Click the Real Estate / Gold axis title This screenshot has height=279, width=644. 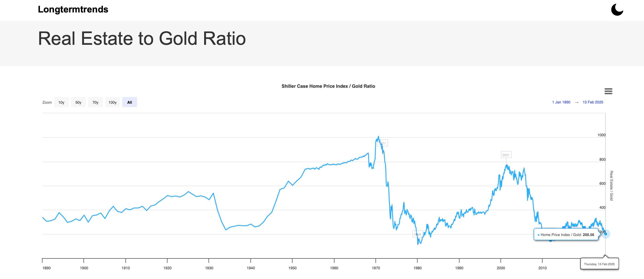coord(611,186)
